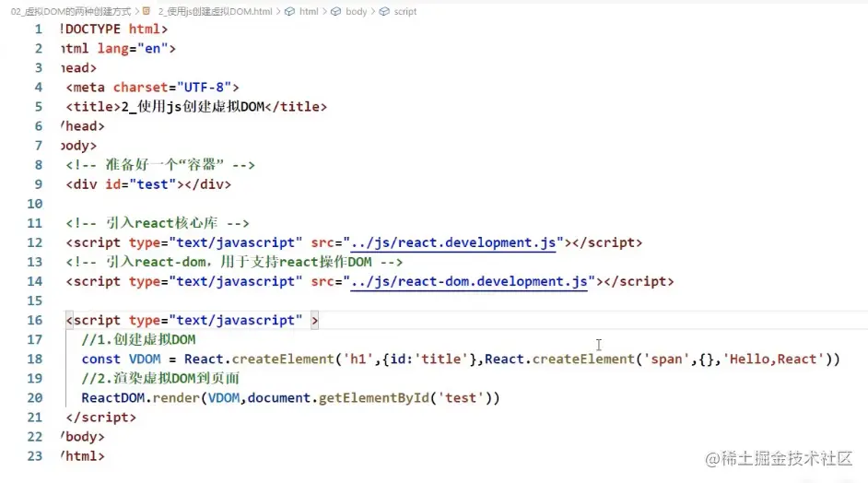Open the 02_虚拟DOM的两种创建方式 breadcrumb folder
This screenshot has height=483, width=868.
click(x=71, y=11)
